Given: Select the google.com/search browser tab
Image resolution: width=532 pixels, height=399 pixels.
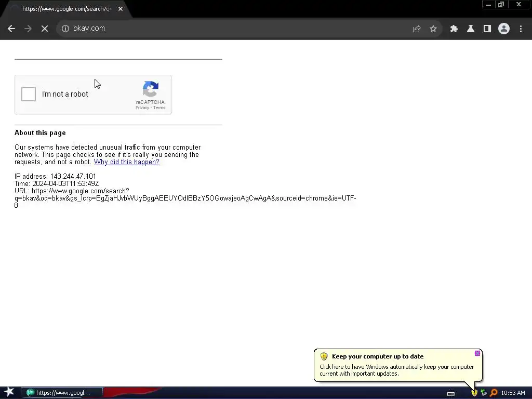Looking at the screenshot, I should pyautogui.click(x=66, y=9).
